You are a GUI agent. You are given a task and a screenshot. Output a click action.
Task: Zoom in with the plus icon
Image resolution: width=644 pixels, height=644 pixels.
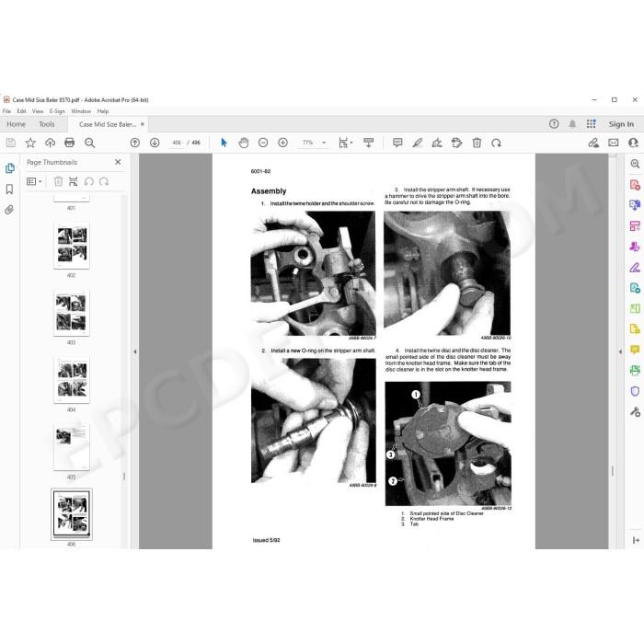click(282, 143)
